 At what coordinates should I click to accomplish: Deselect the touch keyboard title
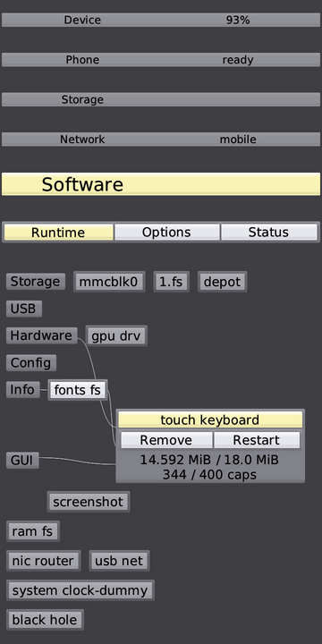(210, 419)
